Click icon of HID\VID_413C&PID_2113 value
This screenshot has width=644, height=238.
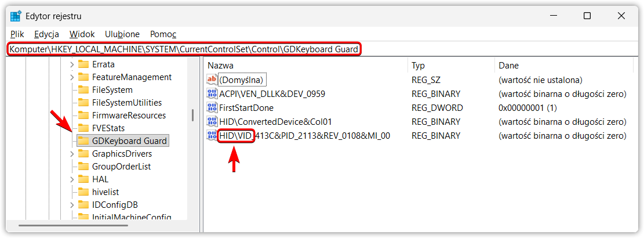(x=212, y=136)
